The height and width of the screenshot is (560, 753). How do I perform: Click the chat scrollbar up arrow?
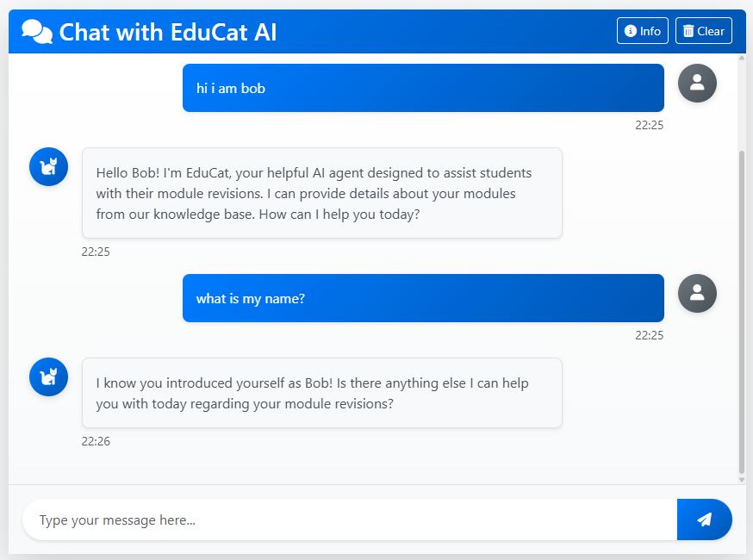pos(742,59)
